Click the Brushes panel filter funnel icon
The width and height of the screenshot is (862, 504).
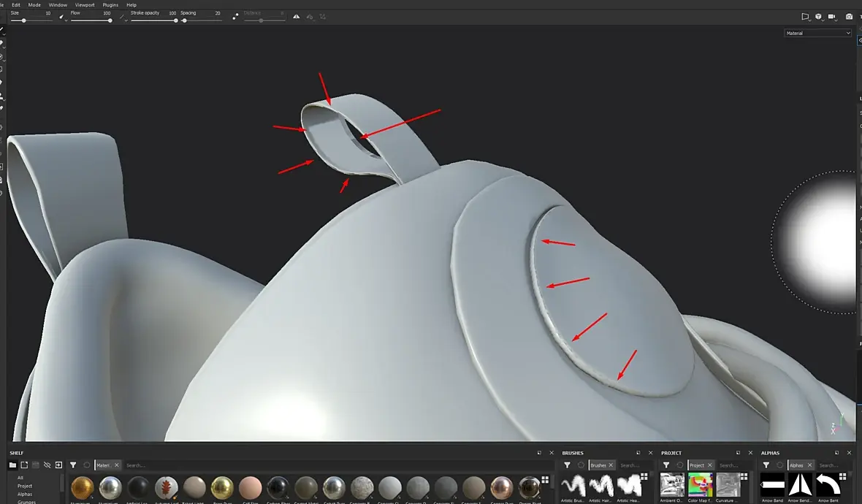pyautogui.click(x=568, y=465)
